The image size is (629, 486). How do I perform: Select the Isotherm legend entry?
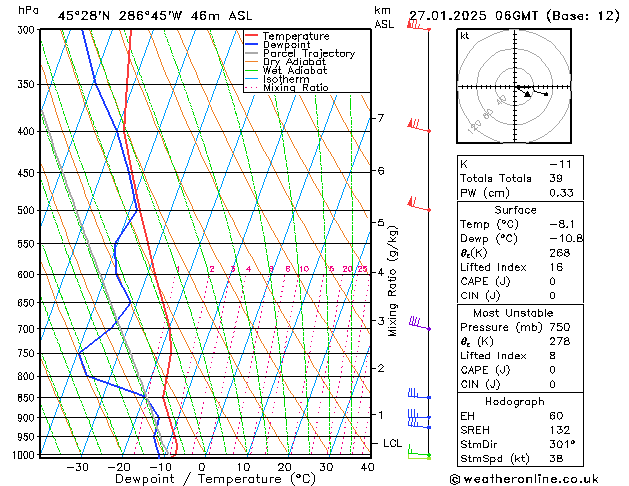point(277,79)
